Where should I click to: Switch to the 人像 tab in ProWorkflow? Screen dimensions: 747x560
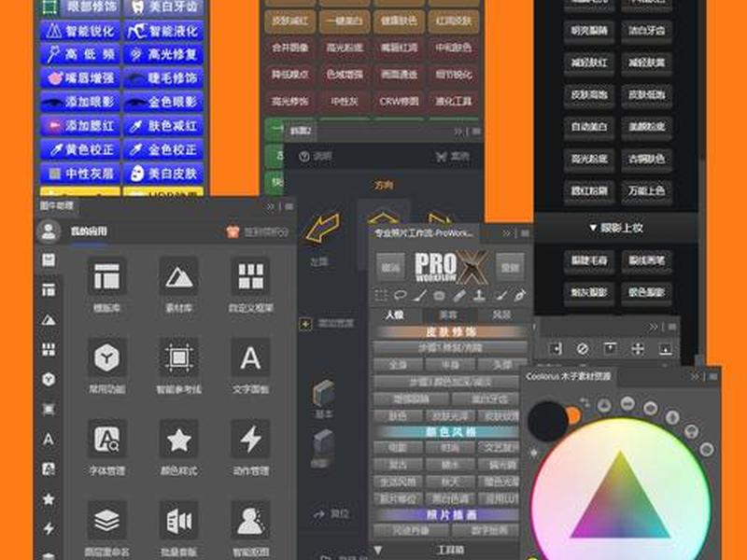click(x=395, y=315)
